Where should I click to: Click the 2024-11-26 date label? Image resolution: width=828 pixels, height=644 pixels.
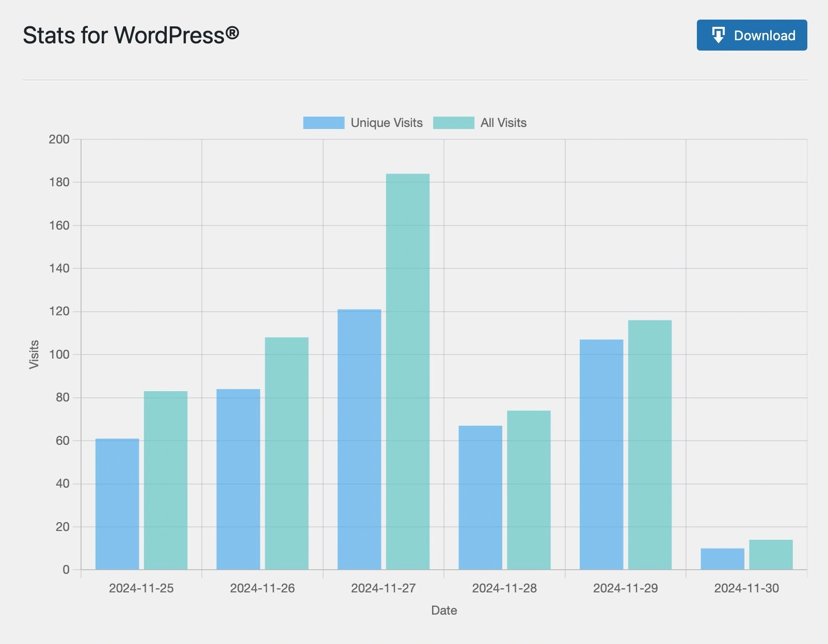[x=262, y=588]
